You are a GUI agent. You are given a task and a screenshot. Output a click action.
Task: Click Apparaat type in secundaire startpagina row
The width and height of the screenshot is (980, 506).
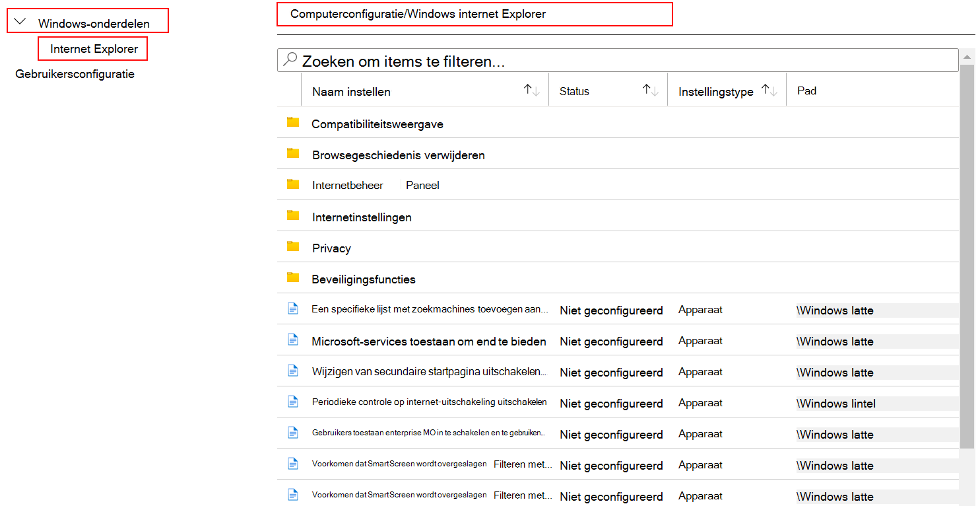point(700,372)
